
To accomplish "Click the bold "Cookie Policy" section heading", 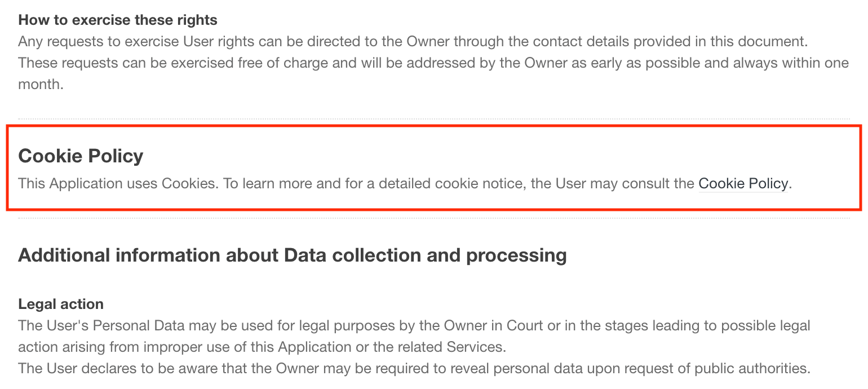I will coord(81,156).
